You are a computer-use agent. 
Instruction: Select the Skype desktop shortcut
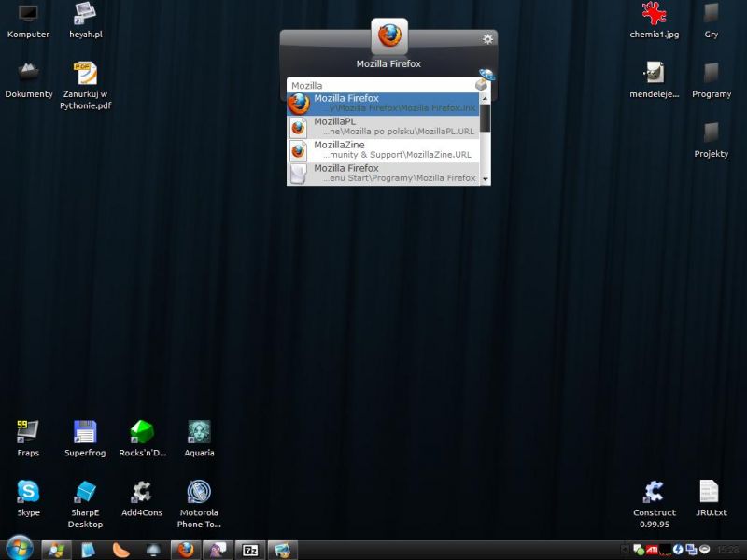pyautogui.click(x=28, y=498)
